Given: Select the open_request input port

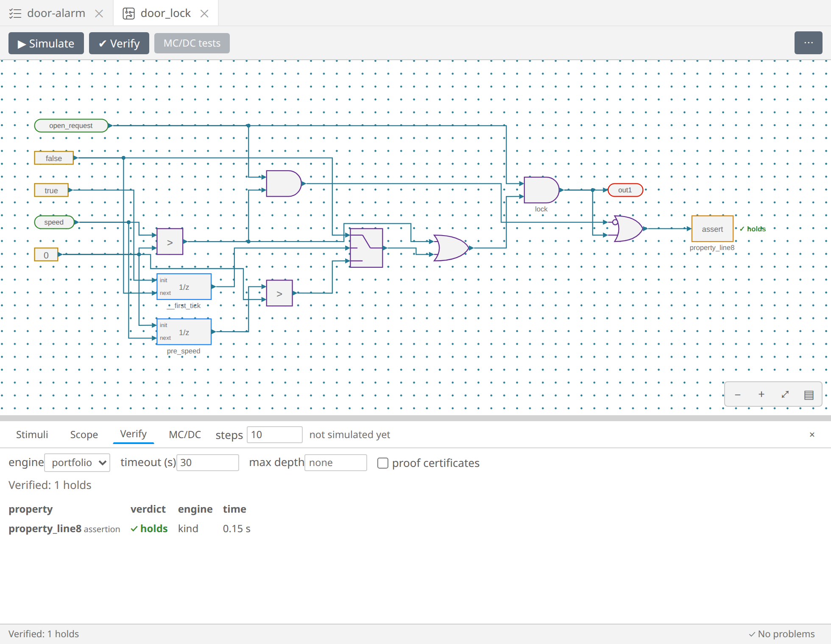Looking at the screenshot, I should click(71, 125).
